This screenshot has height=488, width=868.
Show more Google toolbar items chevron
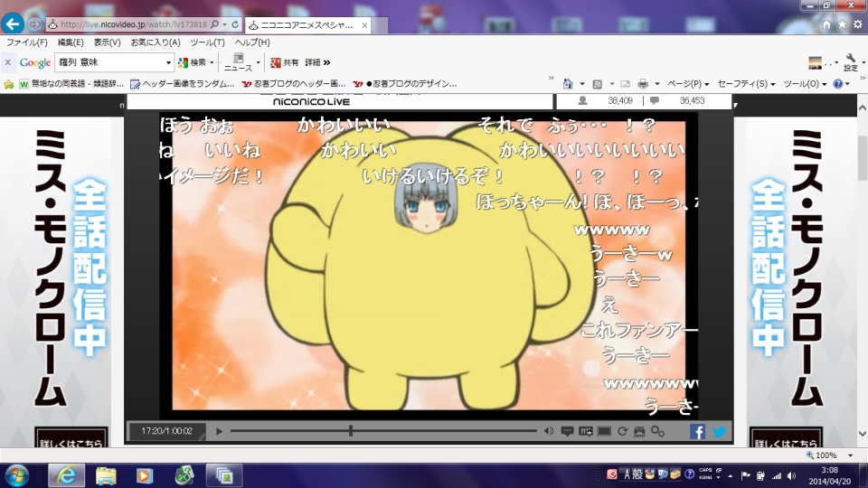327,62
